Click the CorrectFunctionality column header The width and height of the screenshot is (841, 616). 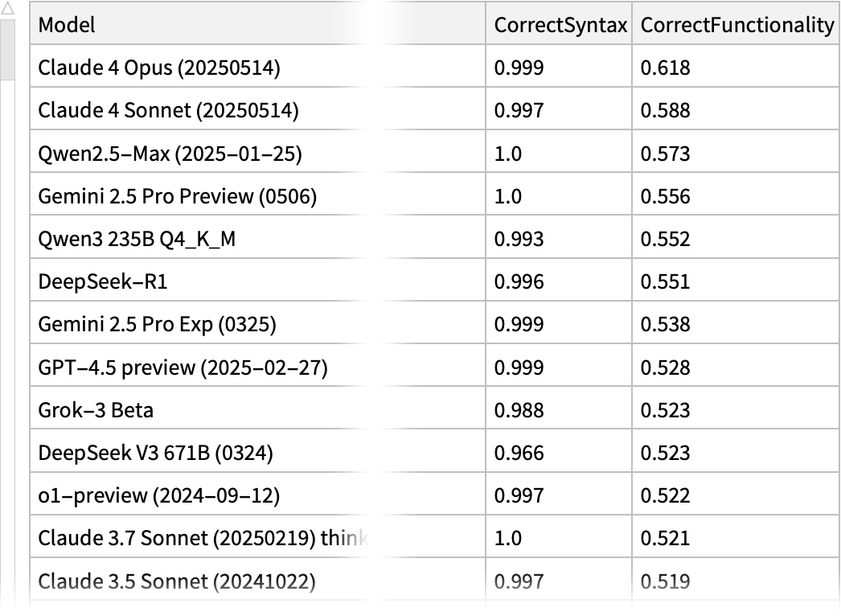tap(736, 25)
